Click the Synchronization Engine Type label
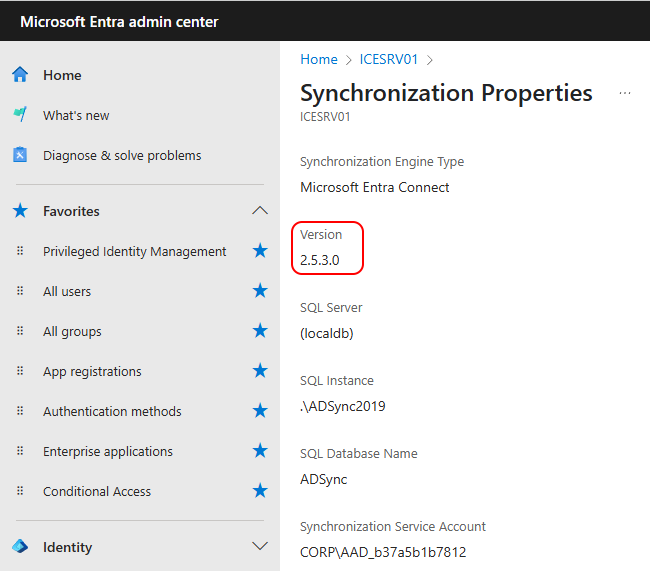This screenshot has height=571, width=650. pos(382,162)
